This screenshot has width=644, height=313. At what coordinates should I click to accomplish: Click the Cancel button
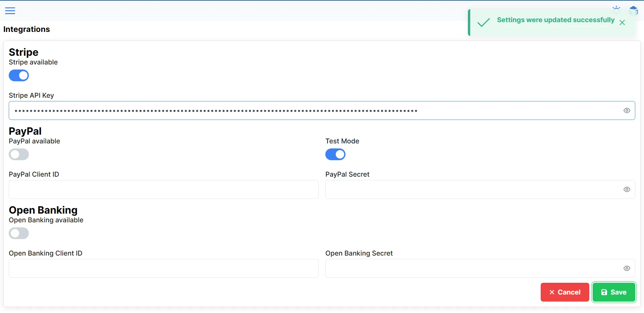(564, 292)
